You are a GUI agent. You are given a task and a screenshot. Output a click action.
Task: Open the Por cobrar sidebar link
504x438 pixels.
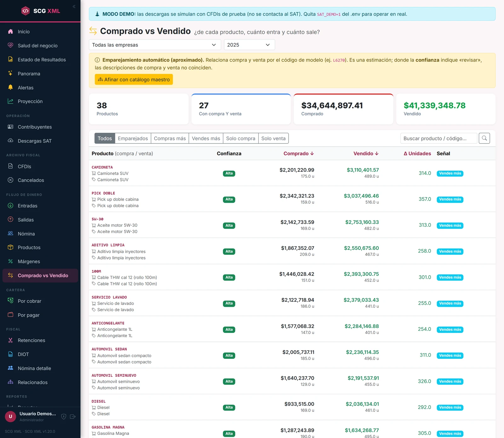40,301
